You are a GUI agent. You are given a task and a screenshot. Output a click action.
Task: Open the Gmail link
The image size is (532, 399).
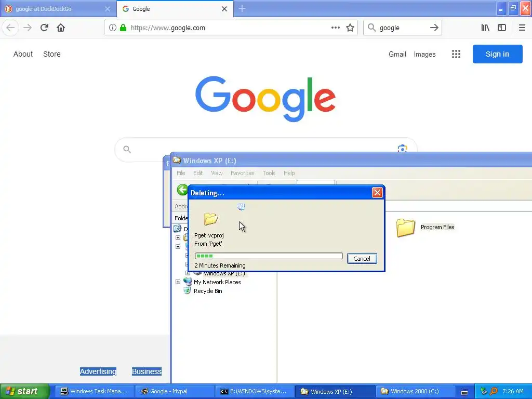coord(397,54)
